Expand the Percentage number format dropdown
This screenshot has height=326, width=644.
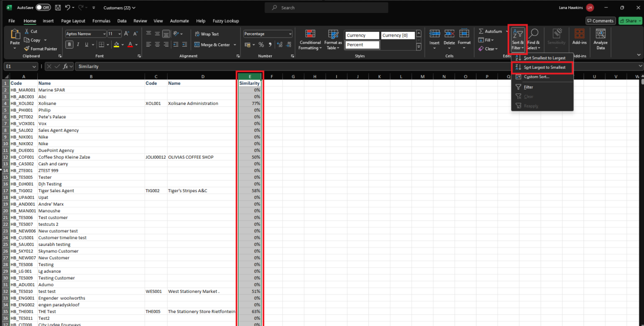point(290,34)
